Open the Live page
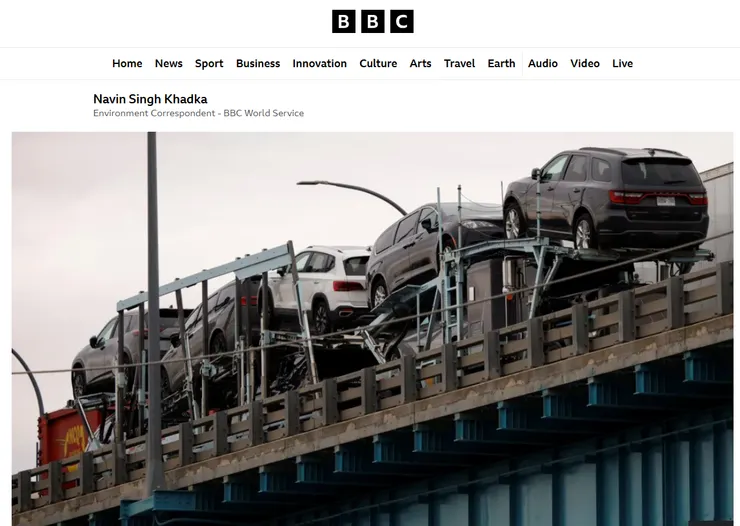 click(622, 63)
